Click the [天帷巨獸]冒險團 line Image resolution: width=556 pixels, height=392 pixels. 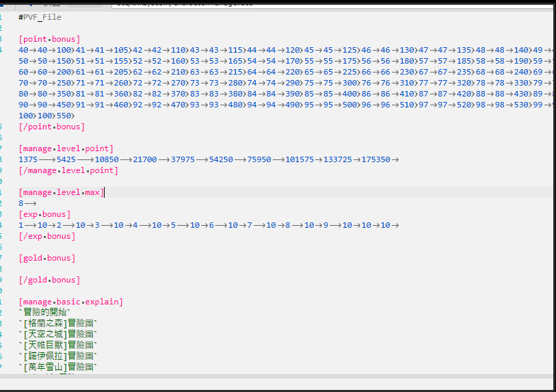pos(58,345)
